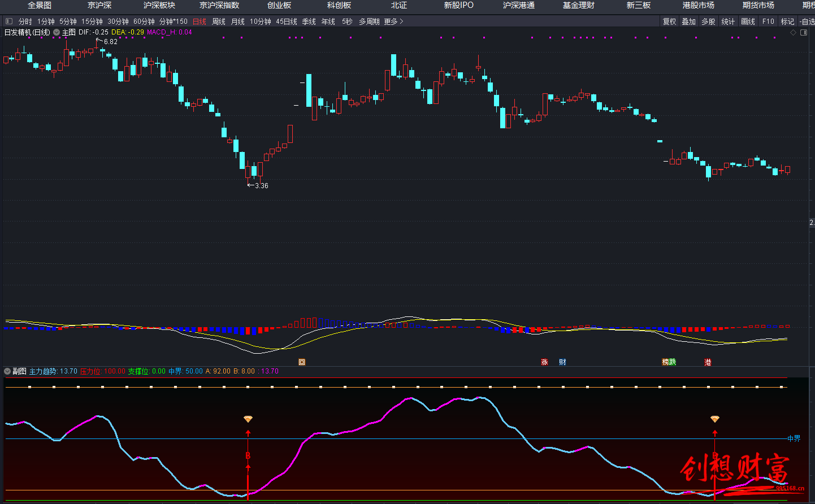Click the 中界 line label at right
This screenshot has width=815, height=504.
coord(794,438)
